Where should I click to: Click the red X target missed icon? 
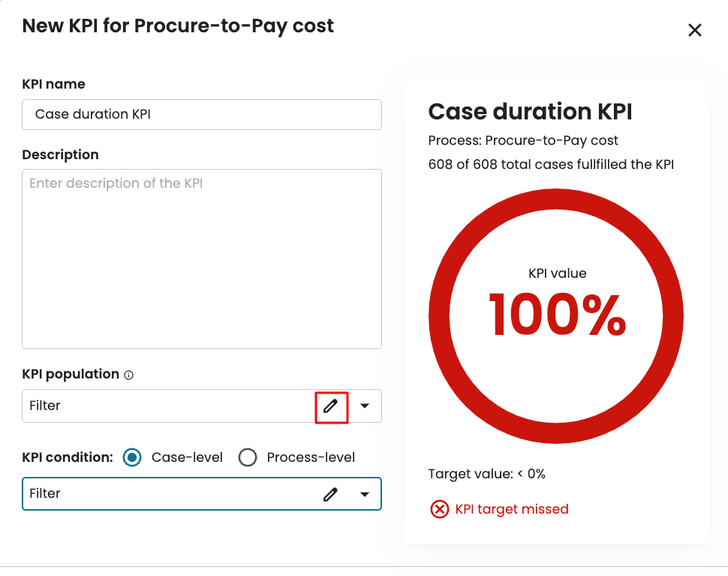[x=439, y=509]
